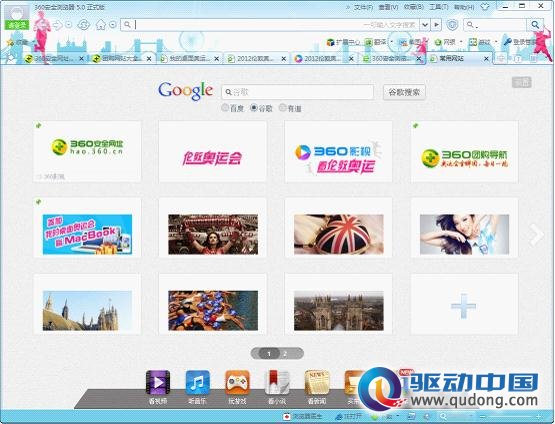Close the 常用网站 tab

tap(486, 58)
